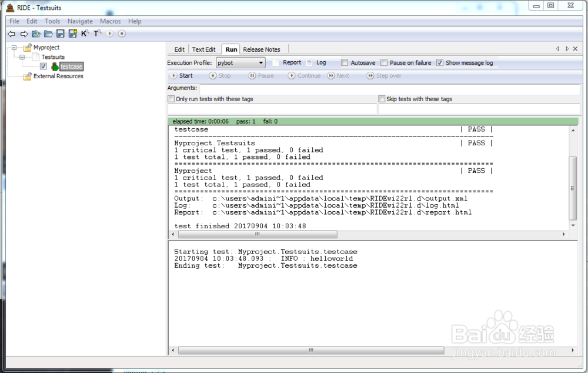Select the testcase tree item

coord(71,66)
